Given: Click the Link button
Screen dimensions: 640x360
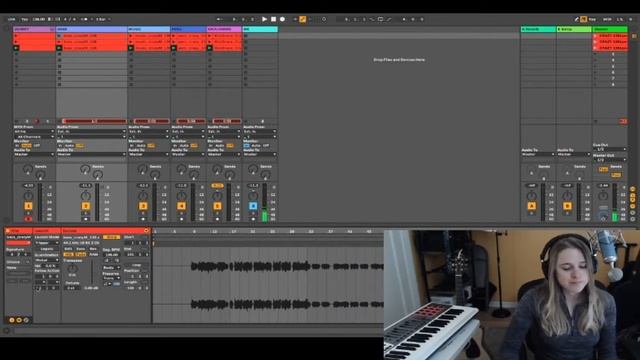Looking at the screenshot, I should pyautogui.click(x=11, y=19).
